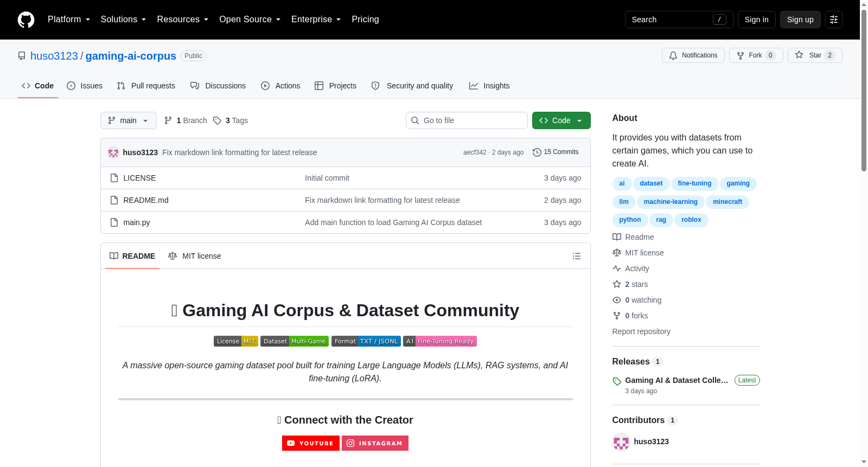The image size is (868, 467).
Task: Click the tag icon next to 3 Tags
Action: pyautogui.click(x=217, y=120)
